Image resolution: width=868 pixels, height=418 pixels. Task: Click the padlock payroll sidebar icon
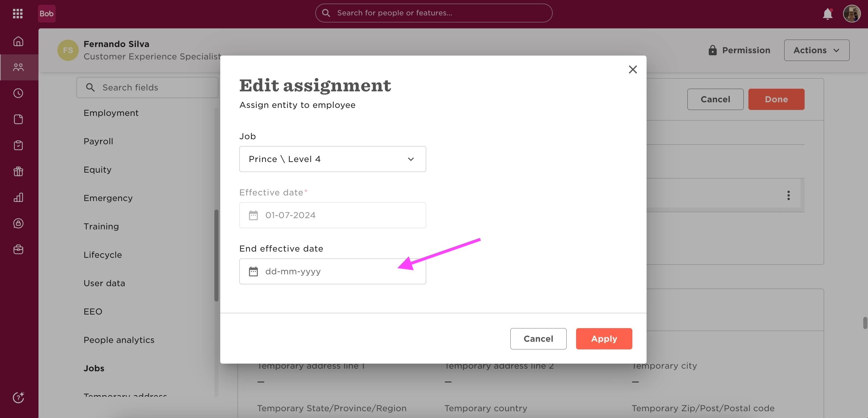18,223
